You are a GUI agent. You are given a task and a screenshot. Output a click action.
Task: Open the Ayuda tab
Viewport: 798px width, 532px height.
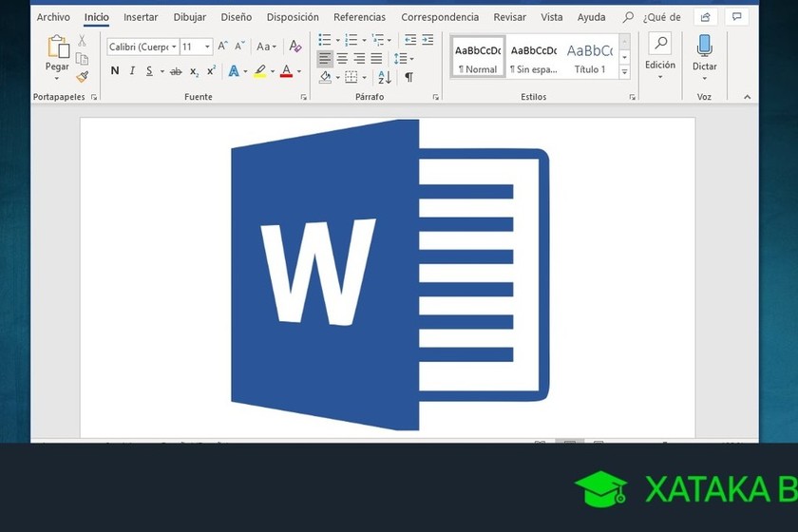(591, 17)
